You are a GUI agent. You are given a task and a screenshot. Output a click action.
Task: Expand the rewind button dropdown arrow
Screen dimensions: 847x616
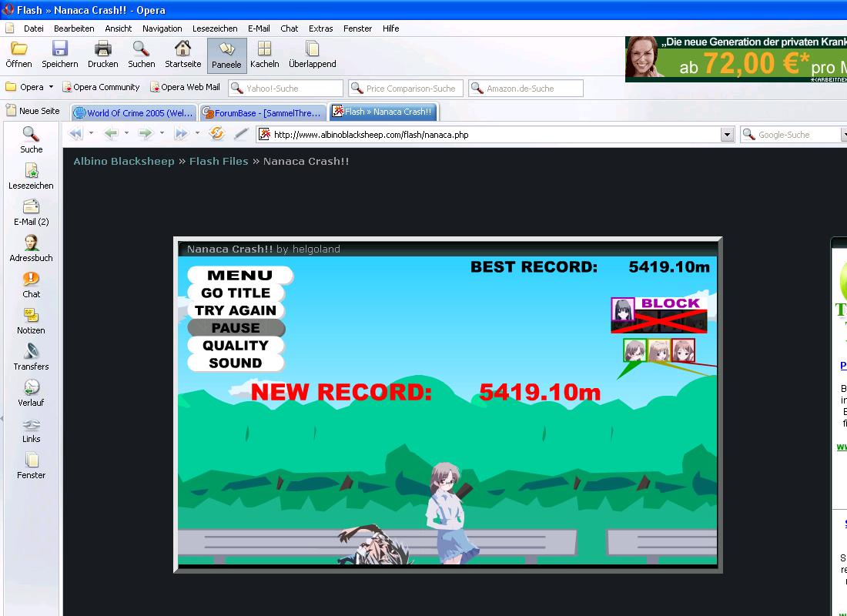[x=91, y=133]
